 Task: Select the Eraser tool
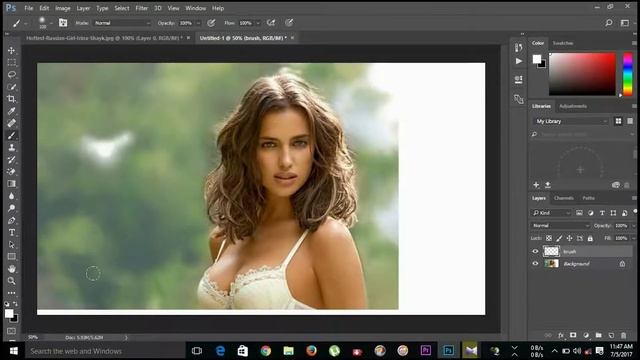(x=11, y=172)
